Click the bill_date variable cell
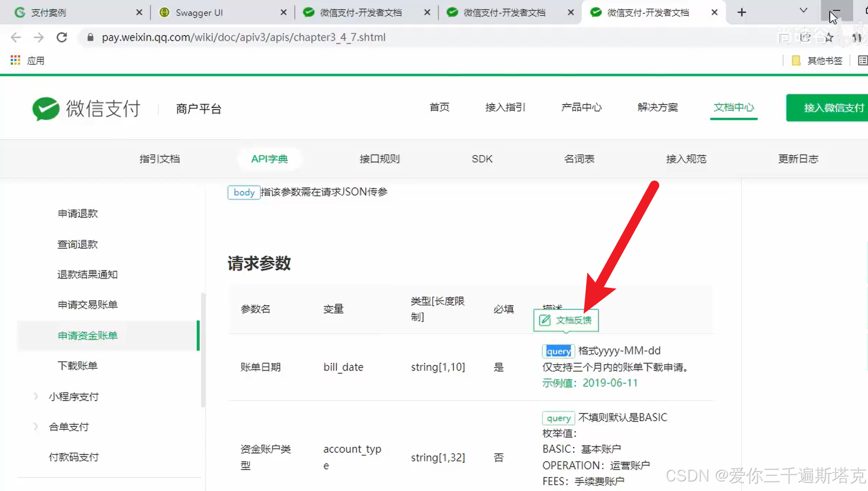Screen dimensions: 868x491 [343, 367]
